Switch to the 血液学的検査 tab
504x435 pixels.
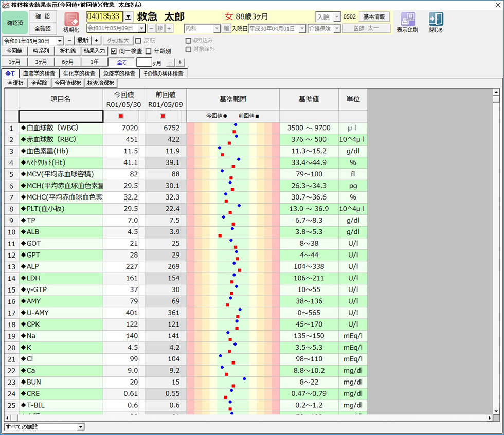(39, 74)
